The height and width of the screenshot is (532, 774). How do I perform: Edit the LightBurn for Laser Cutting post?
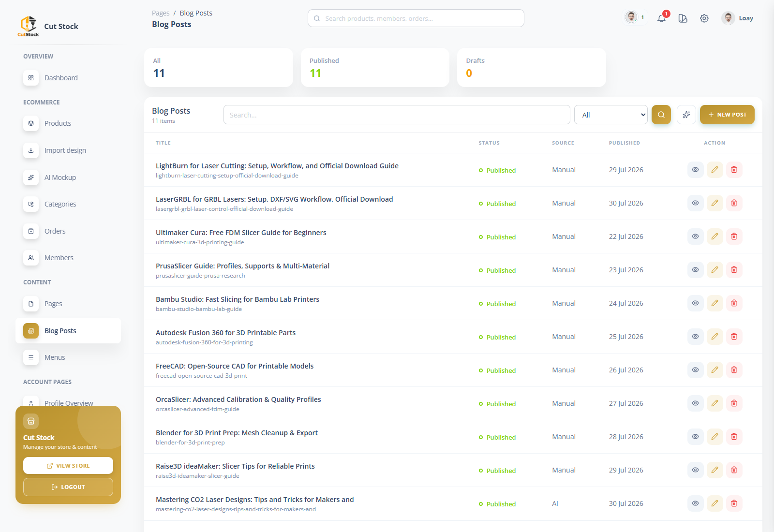715,170
